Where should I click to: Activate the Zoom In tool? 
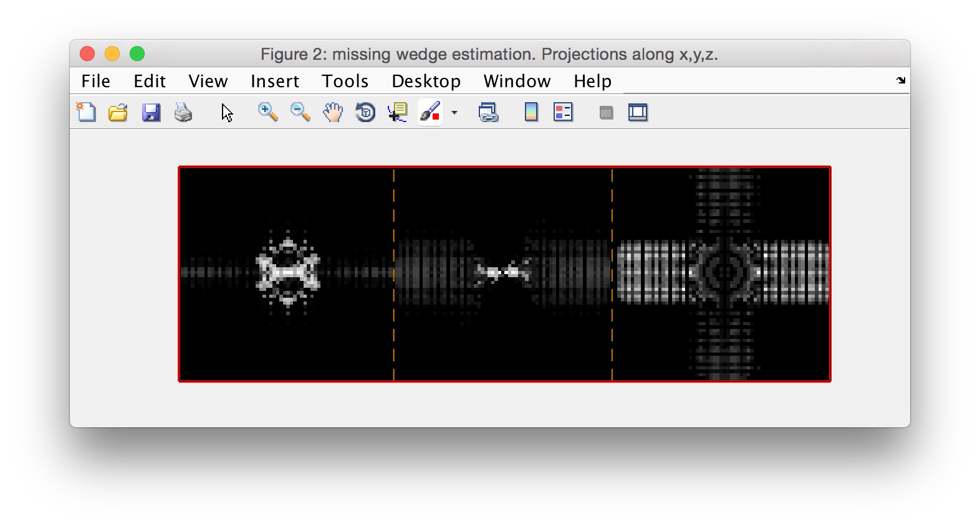point(268,113)
